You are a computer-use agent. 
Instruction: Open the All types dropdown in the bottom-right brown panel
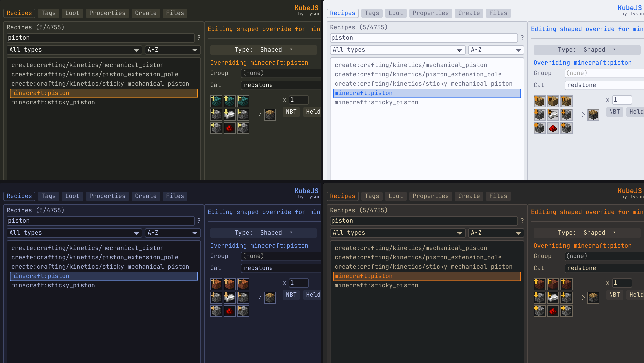point(398,233)
